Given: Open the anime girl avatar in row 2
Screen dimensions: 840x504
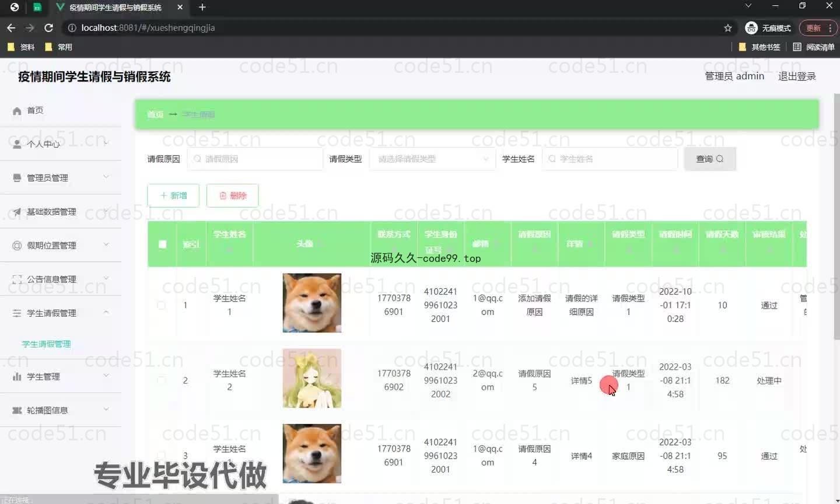Looking at the screenshot, I should [312, 378].
